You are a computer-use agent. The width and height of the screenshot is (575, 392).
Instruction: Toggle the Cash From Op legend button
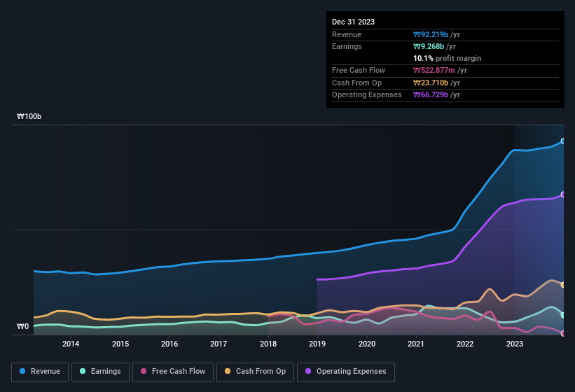pos(255,372)
